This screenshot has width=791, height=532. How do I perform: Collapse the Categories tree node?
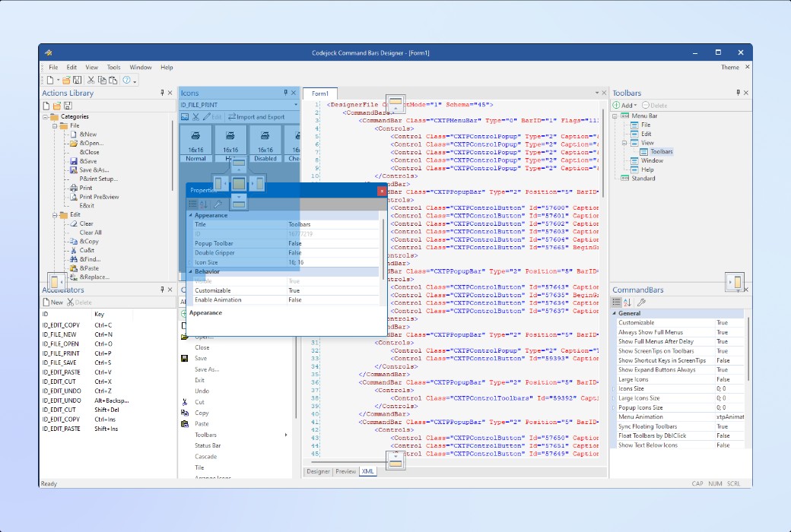point(46,116)
